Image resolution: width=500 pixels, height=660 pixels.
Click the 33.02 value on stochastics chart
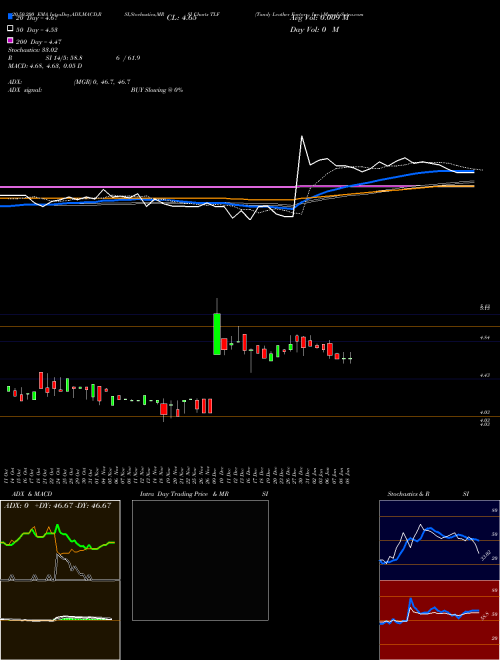click(x=485, y=555)
